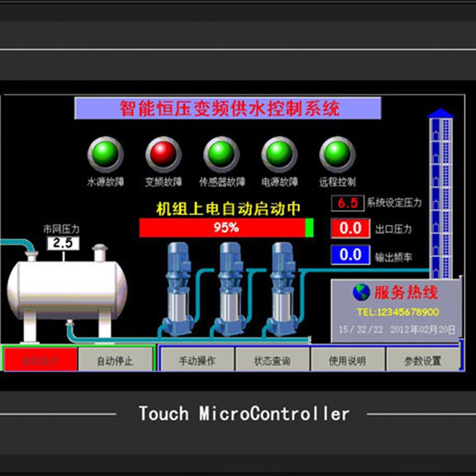Click the 智能恒压变频供水控制系统 title banner
The width and height of the screenshot is (476, 476).
(x=228, y=108)
